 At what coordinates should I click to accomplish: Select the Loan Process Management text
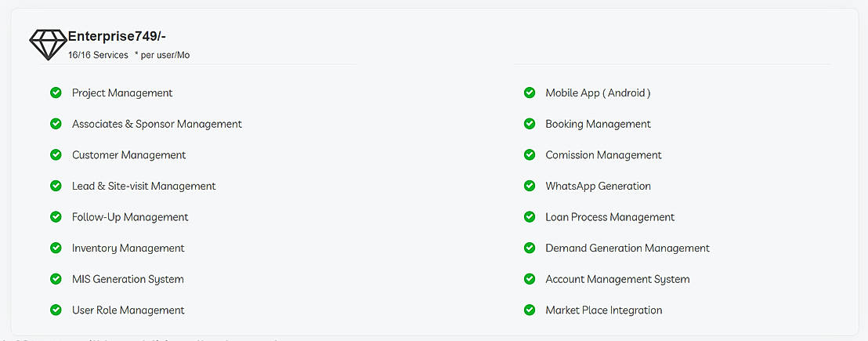tap(610, 217)
